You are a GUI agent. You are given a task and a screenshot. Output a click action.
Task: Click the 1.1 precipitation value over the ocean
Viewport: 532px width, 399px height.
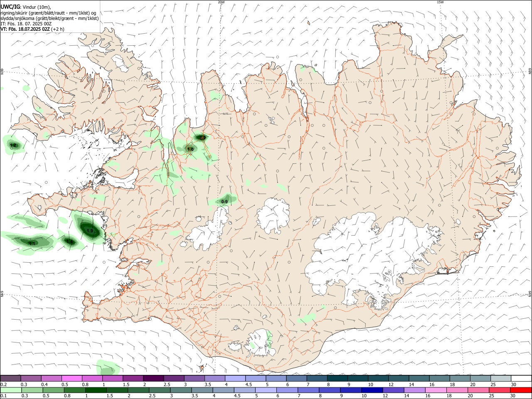pyautogui.click(x=32, y=243)
